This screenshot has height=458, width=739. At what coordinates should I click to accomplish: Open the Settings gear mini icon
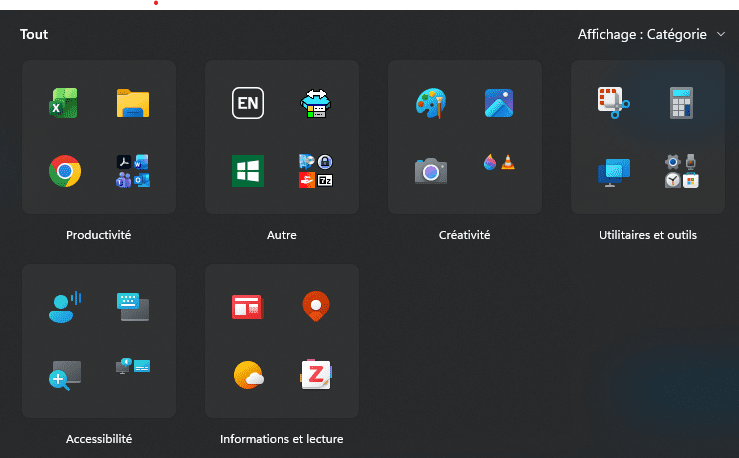point(673,162)
